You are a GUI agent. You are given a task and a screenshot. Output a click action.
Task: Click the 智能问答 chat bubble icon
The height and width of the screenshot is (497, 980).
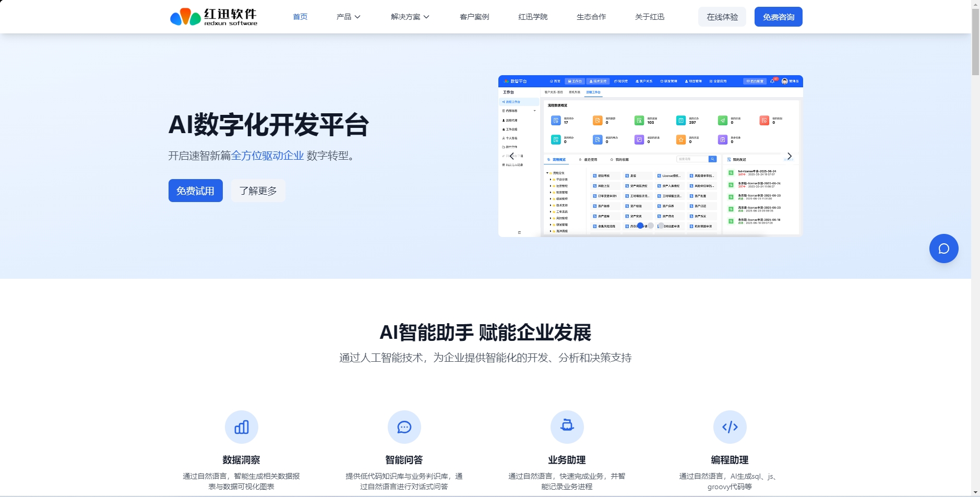pos(404,427)
